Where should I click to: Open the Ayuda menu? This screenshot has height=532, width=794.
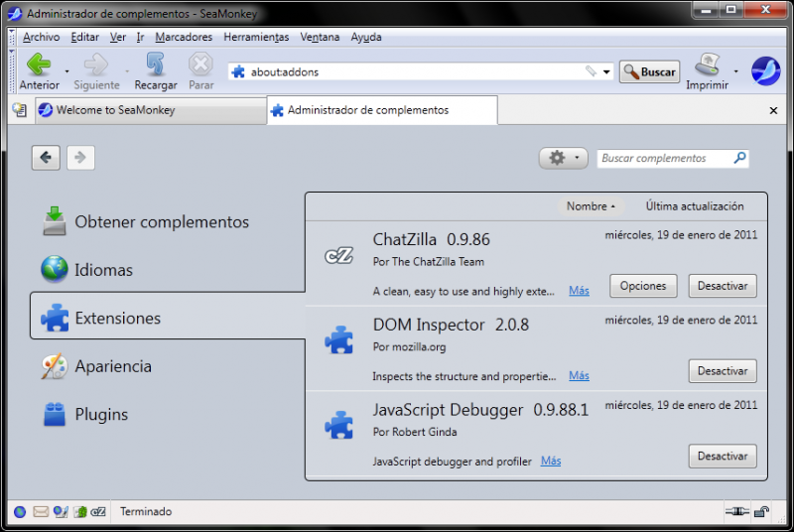click(366, 37)
